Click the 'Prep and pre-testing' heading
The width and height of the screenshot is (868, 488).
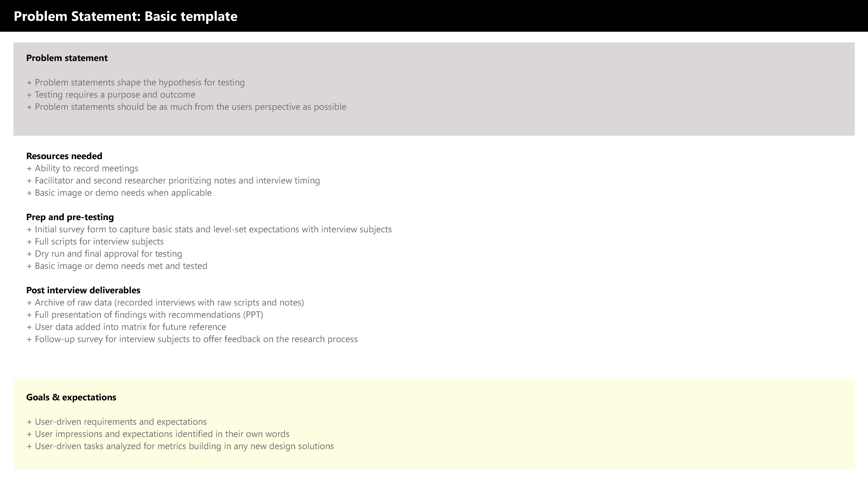70,217
